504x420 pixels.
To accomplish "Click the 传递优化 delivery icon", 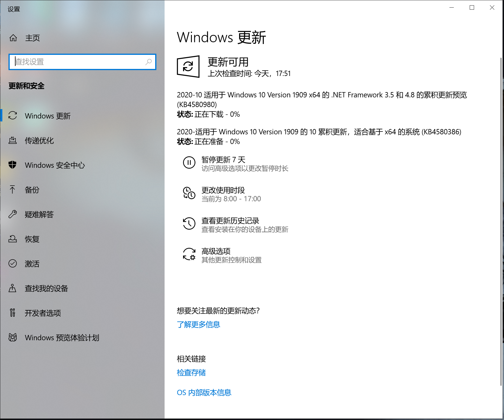I will [x=13, y=140].
